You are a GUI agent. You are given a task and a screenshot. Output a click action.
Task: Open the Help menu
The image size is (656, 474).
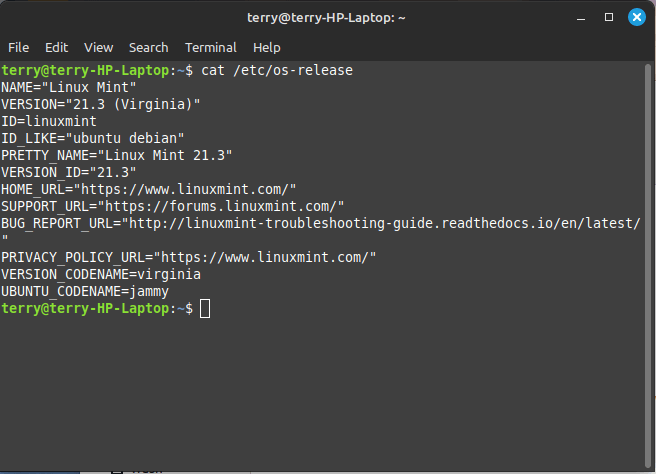[x=266, y=48]
